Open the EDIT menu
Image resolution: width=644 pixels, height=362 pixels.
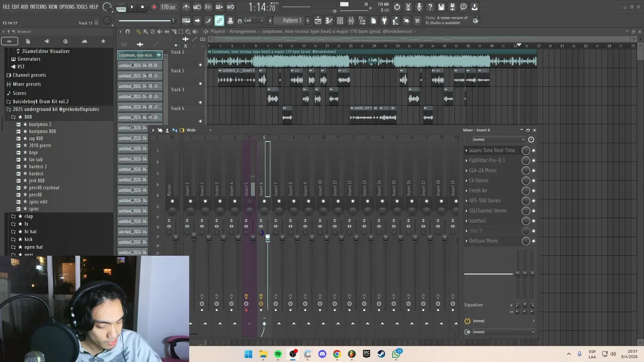[x=16, y=7]
